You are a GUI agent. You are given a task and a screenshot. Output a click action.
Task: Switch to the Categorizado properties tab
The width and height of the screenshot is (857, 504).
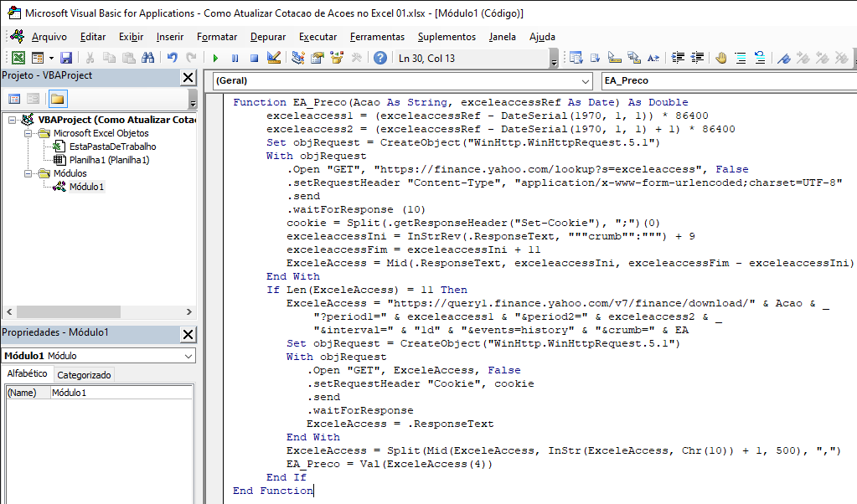84,375
